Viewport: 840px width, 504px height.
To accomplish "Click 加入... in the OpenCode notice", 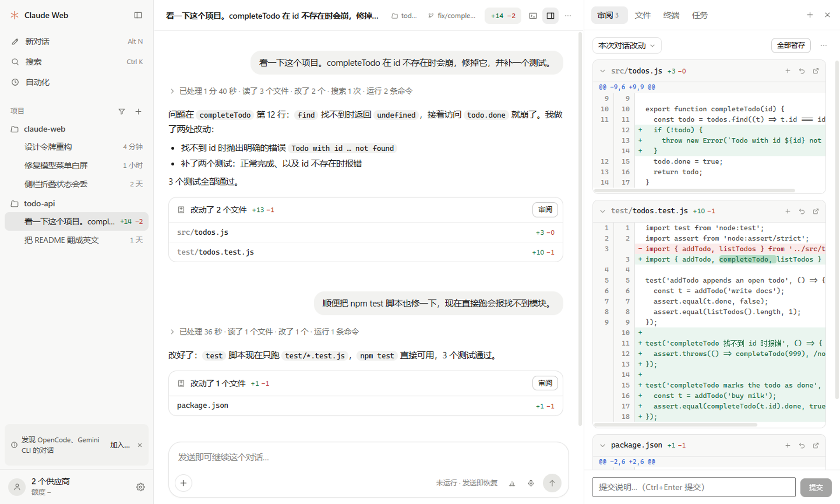I will click(120, 445).
